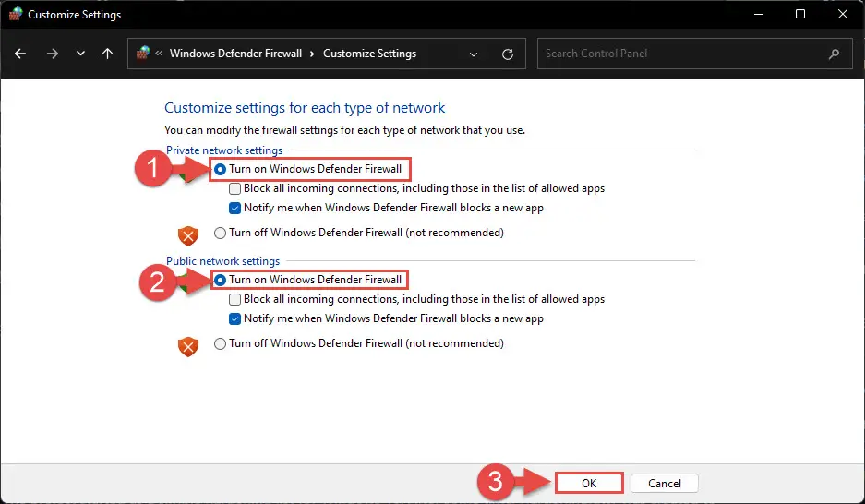Click the Search Control Panel field

[694, 54]
